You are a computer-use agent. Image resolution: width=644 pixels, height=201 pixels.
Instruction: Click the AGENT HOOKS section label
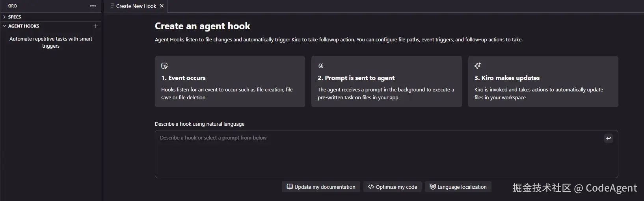(x=24, y=26)
